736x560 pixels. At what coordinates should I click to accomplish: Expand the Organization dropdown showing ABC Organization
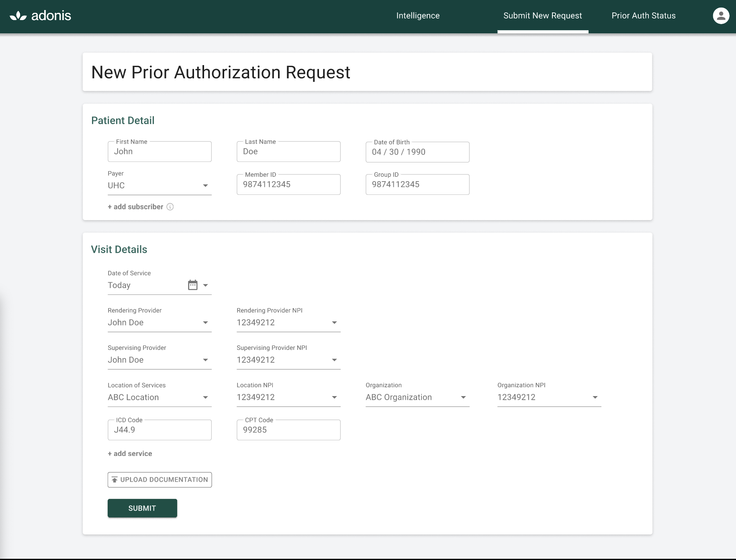pyautogui.click(x=463, y=397)
